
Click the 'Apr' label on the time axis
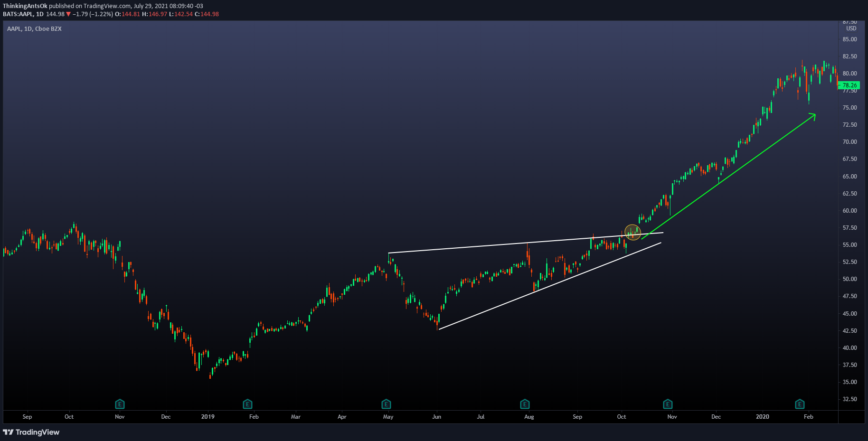342,417
